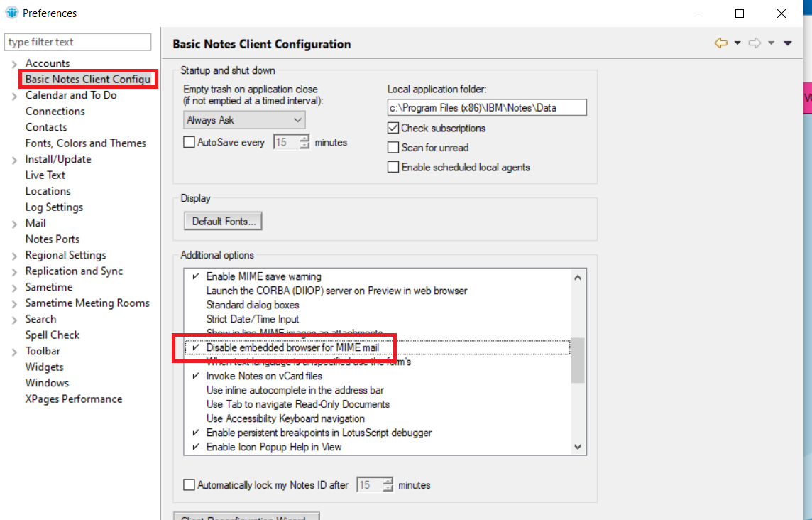Toggle Automatically lock my Notes ID checkbox
The image size is (812, 520).
(190, 484)
